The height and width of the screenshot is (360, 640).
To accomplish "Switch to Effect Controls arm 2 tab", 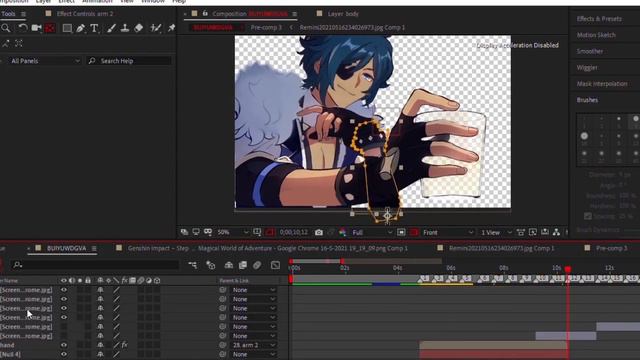I will [x=85, y=14].
